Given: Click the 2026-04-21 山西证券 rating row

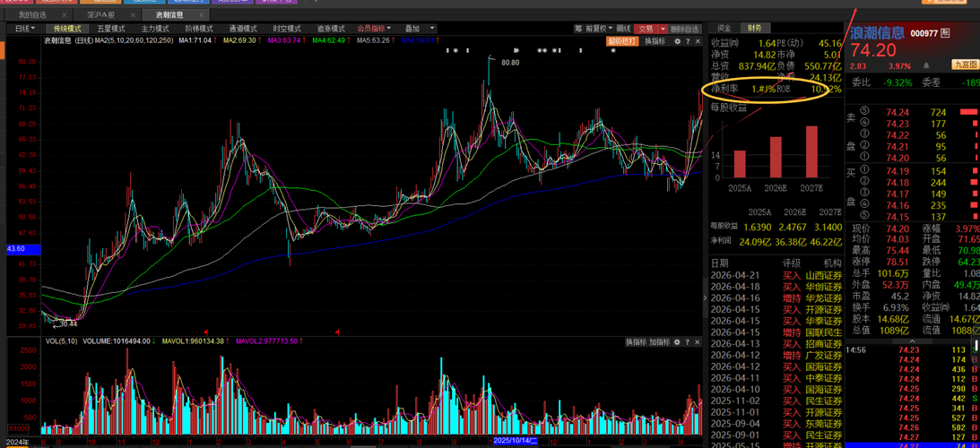Looking at the screenshot, I should (776, 276).
